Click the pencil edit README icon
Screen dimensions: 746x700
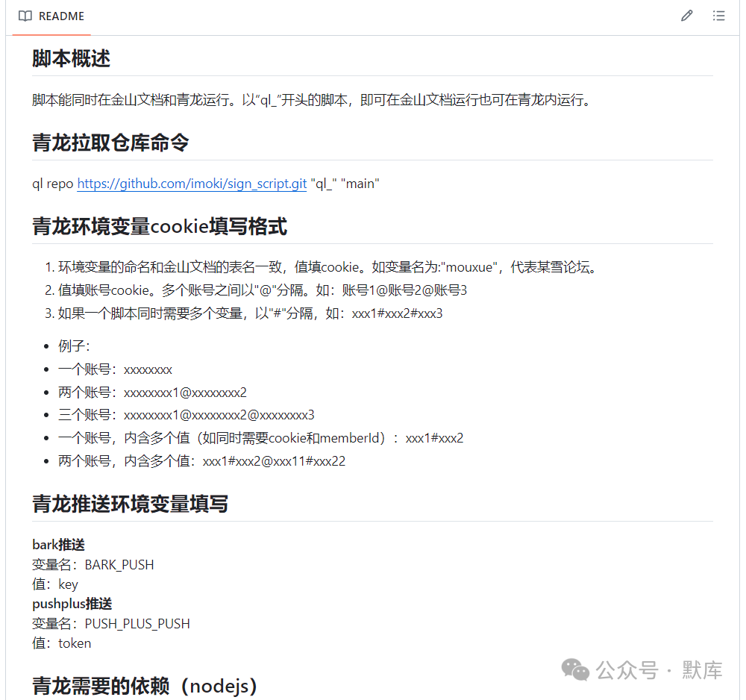tap(686, 16)
